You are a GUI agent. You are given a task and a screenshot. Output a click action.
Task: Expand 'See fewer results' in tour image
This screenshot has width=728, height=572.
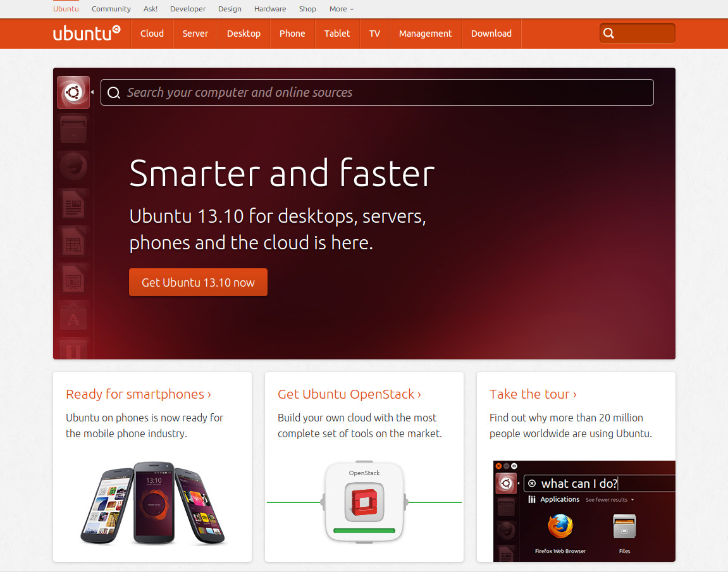pos(610,500)
